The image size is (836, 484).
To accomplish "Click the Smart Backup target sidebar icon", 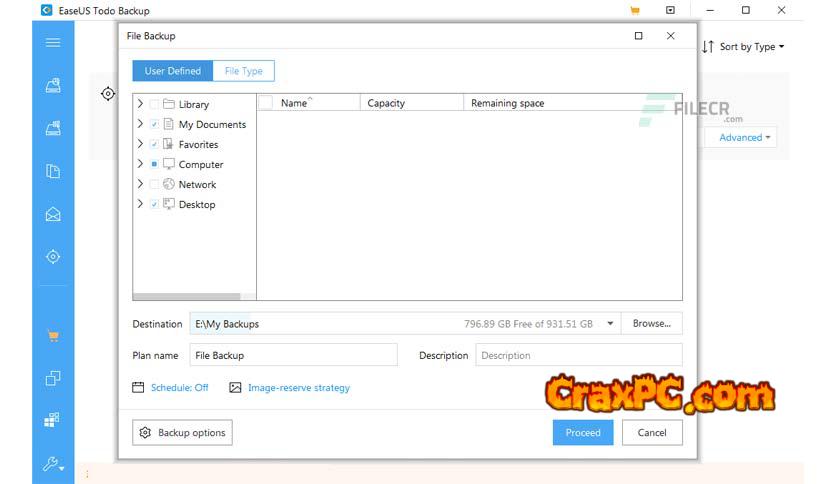I will pos(53,257).
